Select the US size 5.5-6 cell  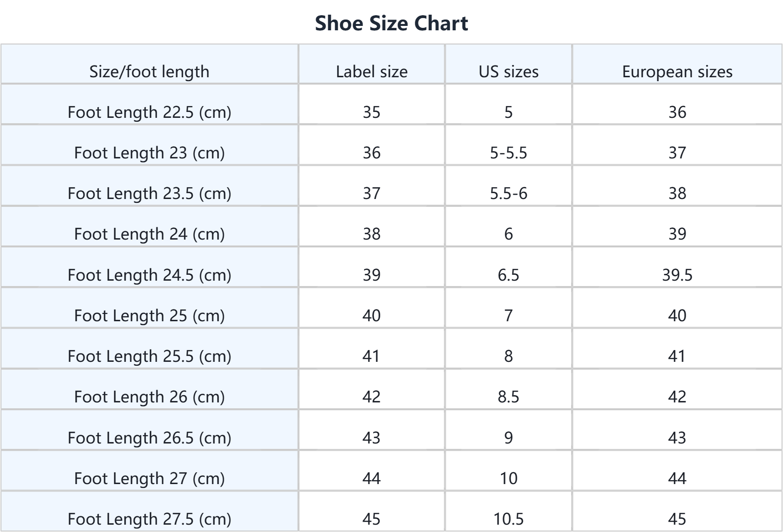tap(508, 193)
